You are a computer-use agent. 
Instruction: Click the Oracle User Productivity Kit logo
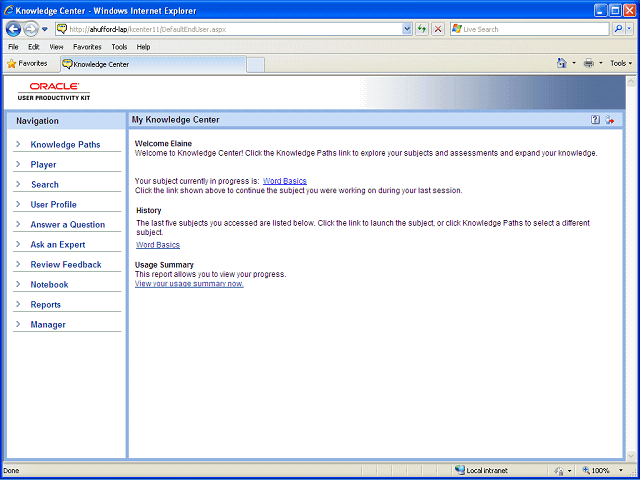(54, 91)
